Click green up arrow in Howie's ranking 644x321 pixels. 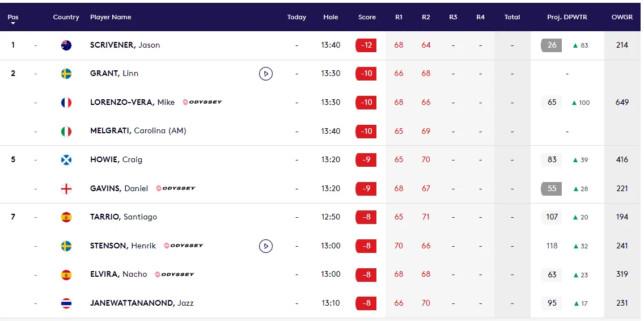(575, 160)
